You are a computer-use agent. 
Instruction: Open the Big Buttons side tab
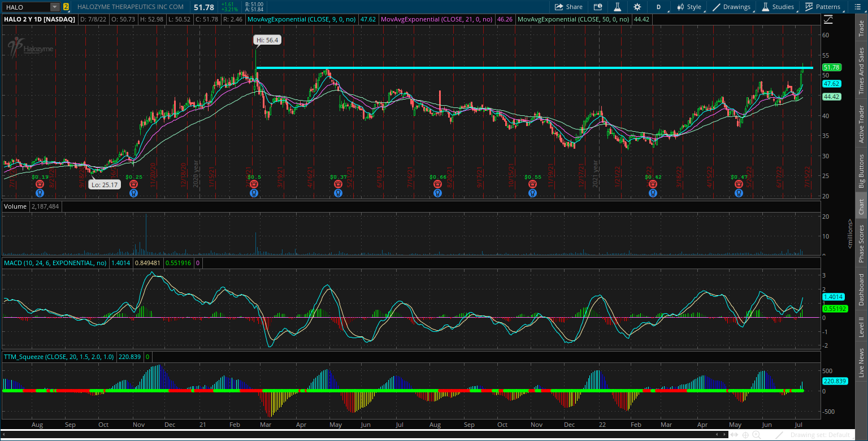coord(861,170)
